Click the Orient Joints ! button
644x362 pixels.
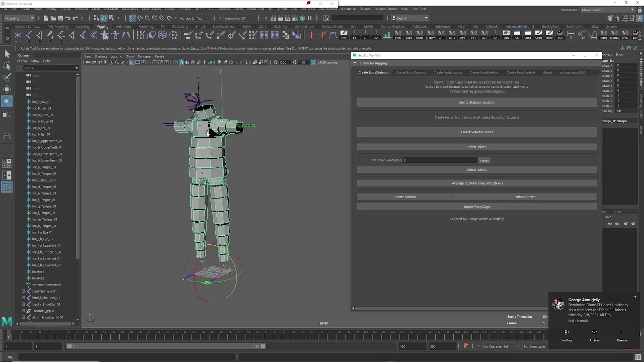tap(477, 147)
